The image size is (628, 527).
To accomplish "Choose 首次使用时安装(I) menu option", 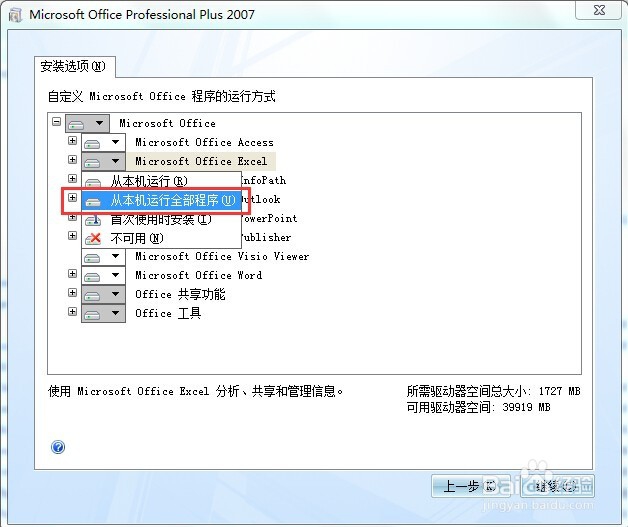I will (x=161, y=219).
